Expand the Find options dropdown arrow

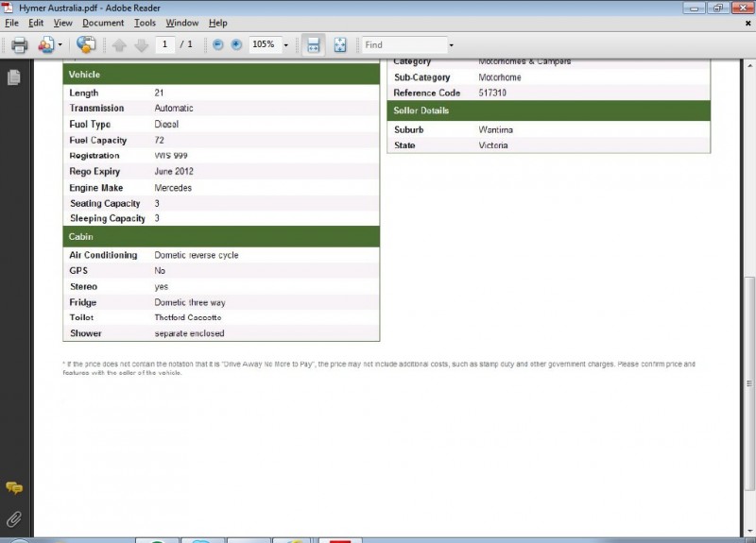click(451, 45)
